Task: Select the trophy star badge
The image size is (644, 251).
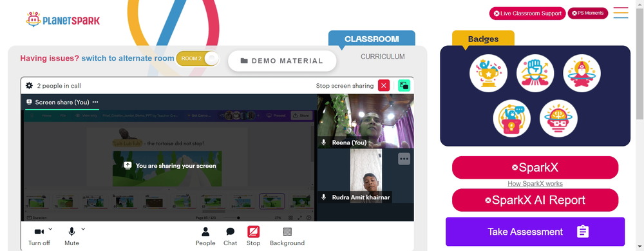Action: [x=488, y=74]
